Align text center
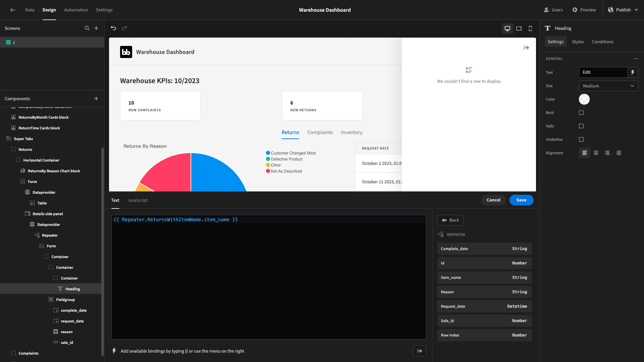This screenshot has height=362, width=644. click(x=596, y=153)
